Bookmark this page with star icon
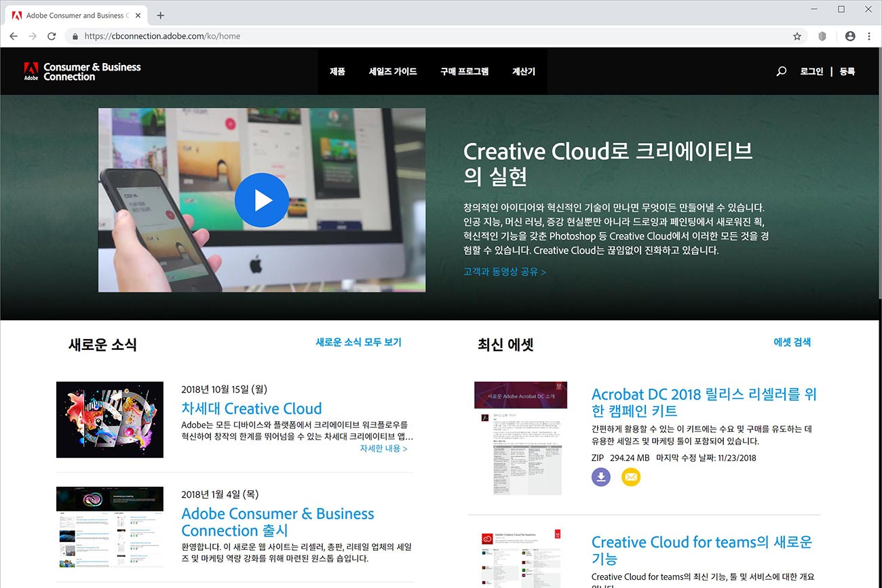 [x=797, y=36]
